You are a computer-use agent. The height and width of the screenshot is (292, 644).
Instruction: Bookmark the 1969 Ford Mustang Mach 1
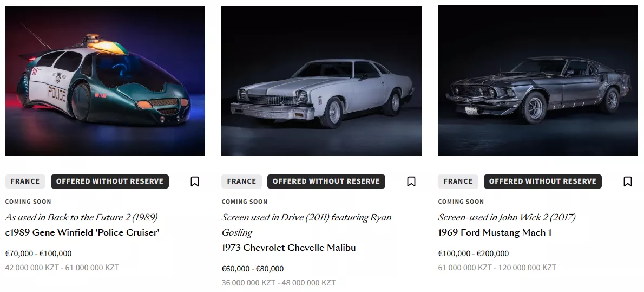point(628,181)
